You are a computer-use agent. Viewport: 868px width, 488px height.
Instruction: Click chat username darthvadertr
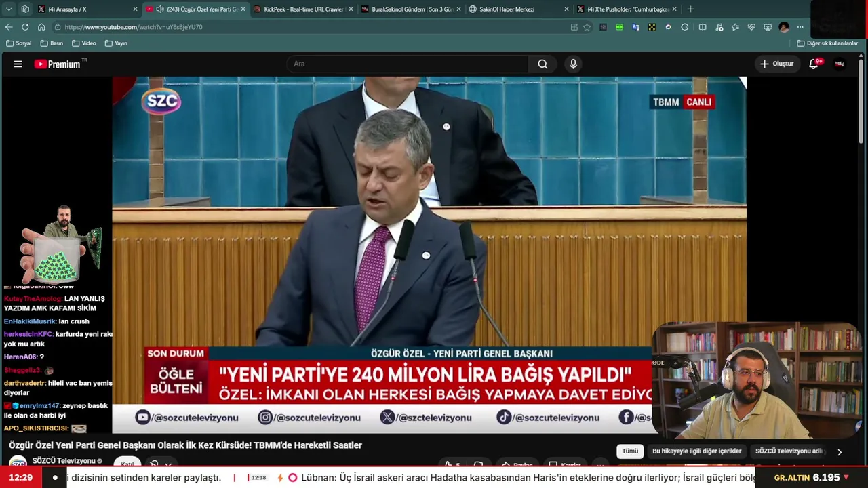[25, 384]
